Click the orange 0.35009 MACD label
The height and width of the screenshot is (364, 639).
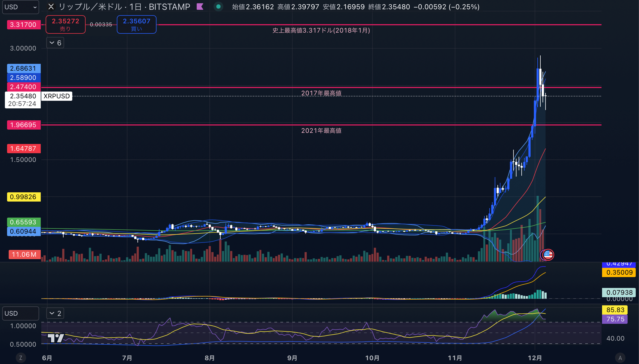tap(619, 272)
